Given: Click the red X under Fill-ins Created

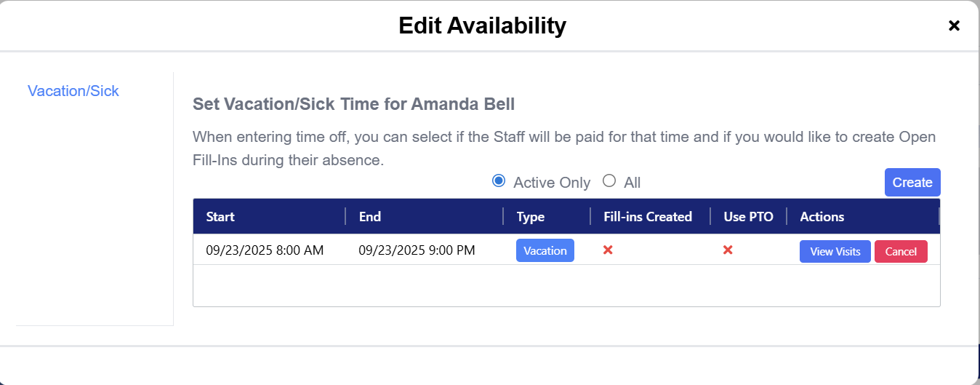Looking at the screenshot, I should tap(609, 250).
